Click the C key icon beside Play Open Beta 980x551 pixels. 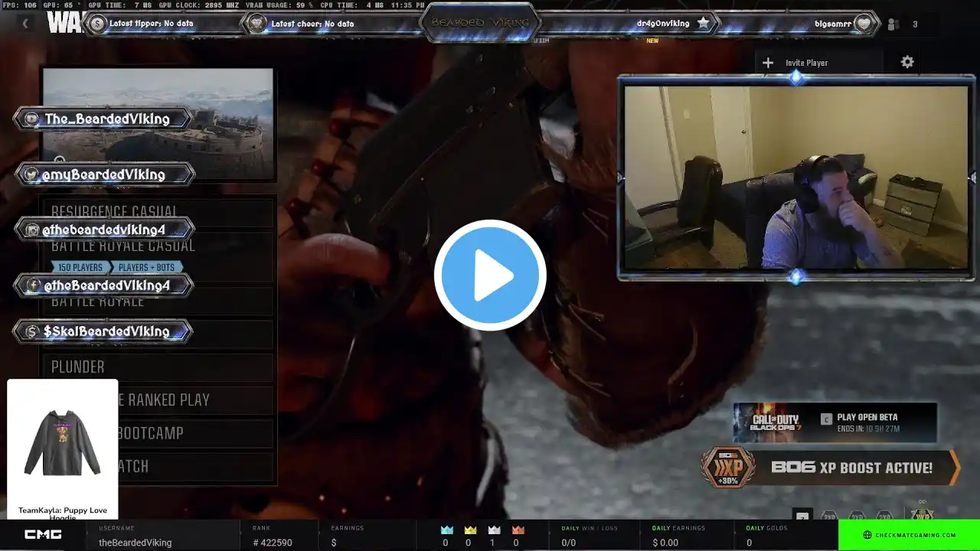point(826,419)
